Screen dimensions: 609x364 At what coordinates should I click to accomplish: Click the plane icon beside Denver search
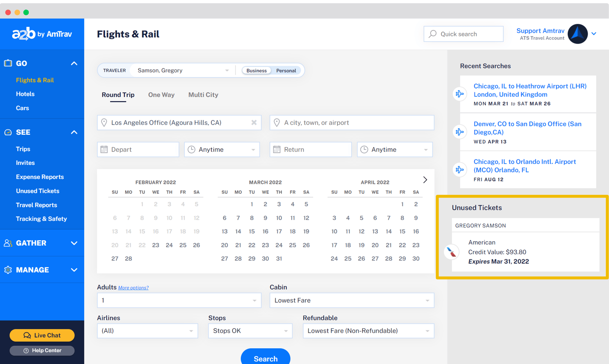[459, 132]
